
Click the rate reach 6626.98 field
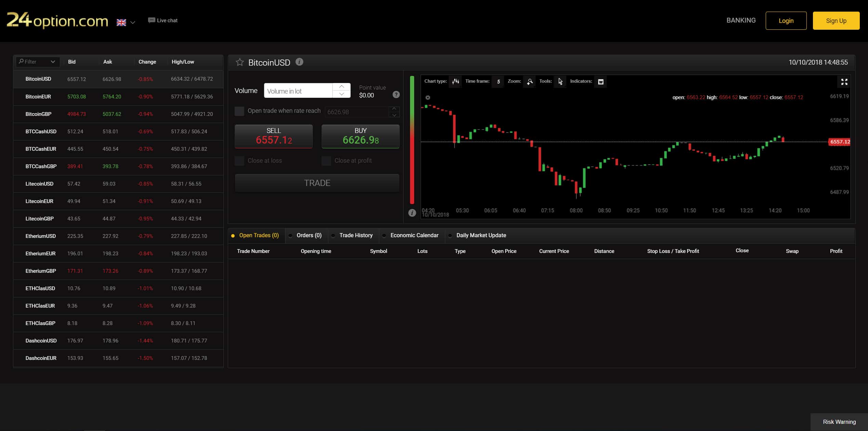pyautogui.click(x=357, y=112)
